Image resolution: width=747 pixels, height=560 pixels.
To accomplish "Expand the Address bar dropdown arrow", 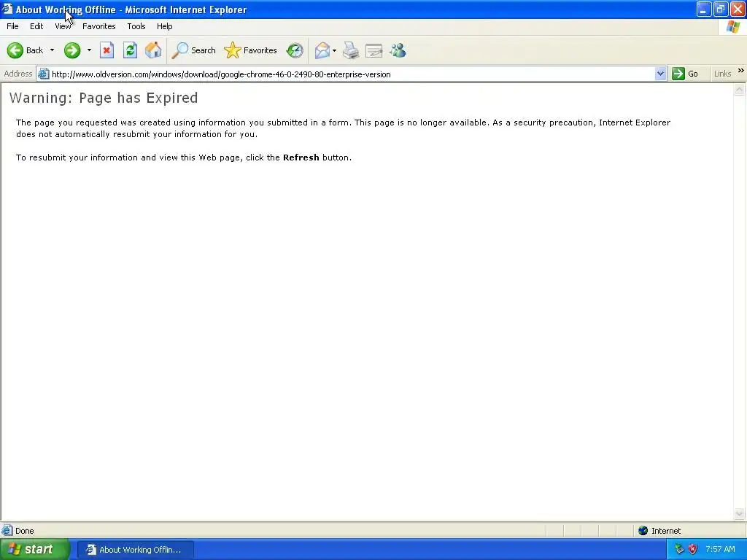I will [x=660, y=74].
